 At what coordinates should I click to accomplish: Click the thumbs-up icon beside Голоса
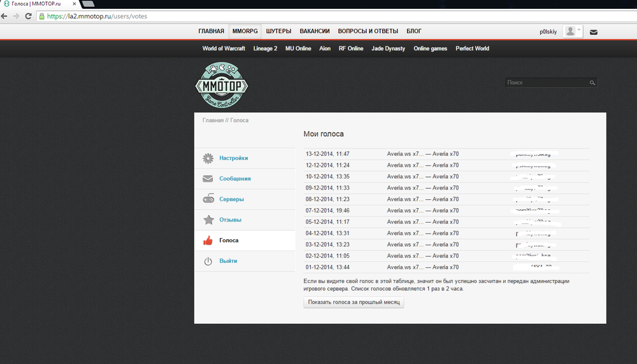coord(208,241)
